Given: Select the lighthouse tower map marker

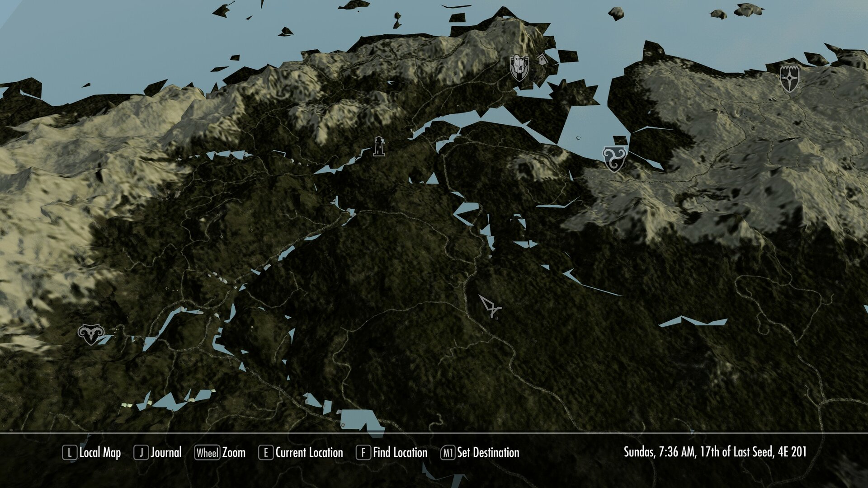Looking at the screenshot, I should pos(379,146).
